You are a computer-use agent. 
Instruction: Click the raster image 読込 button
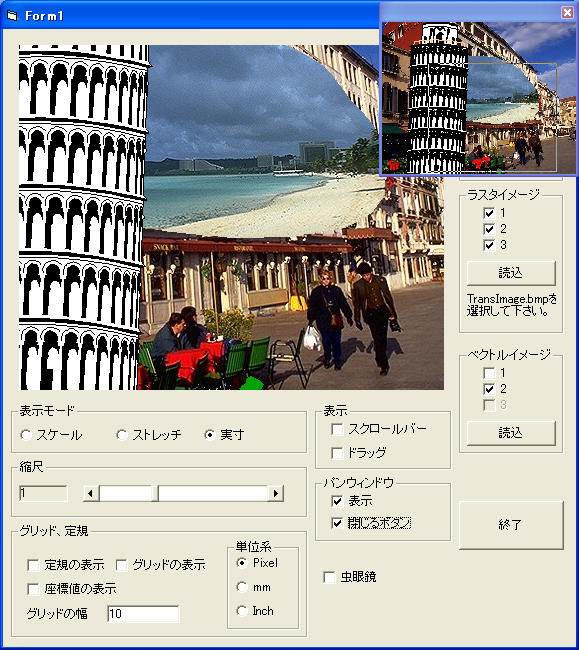(x=511, y=273)
